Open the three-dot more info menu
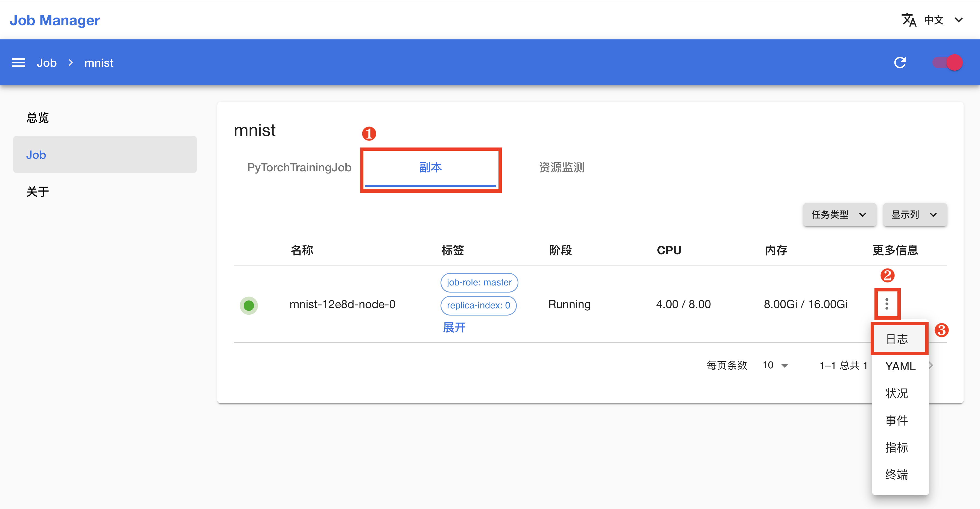 (887, 304)
